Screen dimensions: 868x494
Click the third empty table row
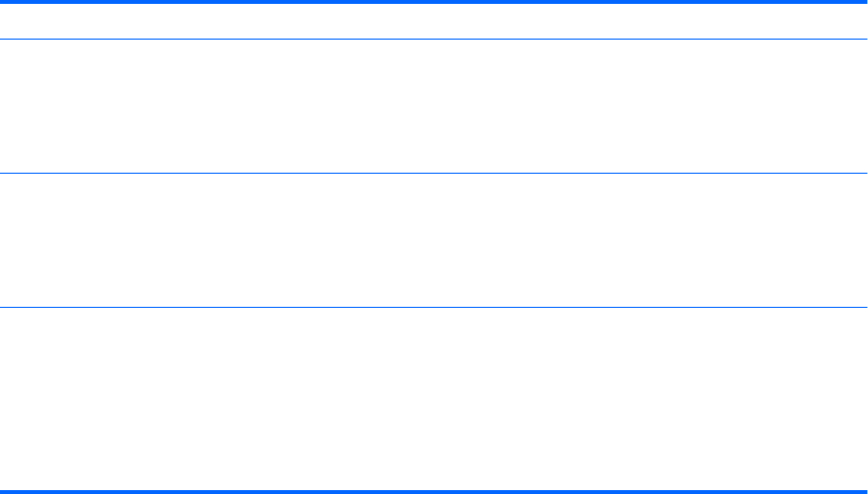point(434,398)
